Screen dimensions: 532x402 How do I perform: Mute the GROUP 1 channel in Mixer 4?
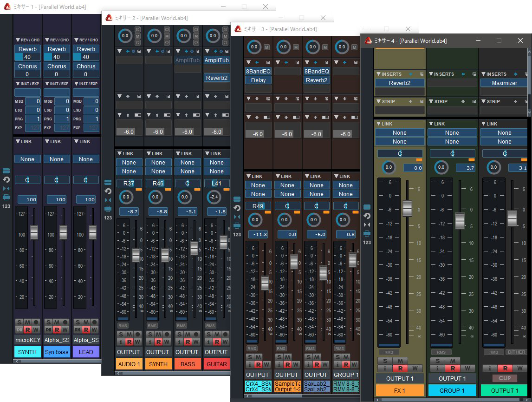tap(452, 361)
